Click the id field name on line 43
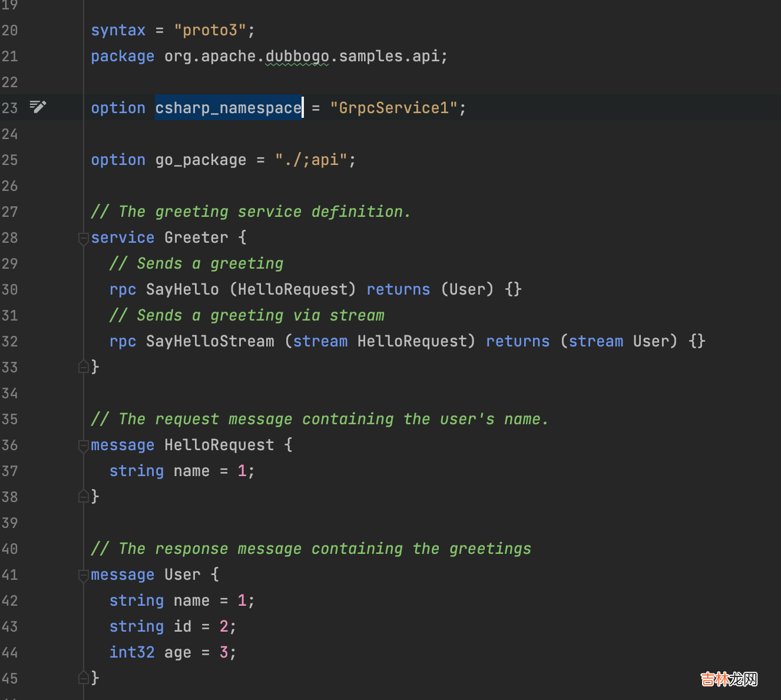This screenshot has width=781, height=700. [183, 626]
